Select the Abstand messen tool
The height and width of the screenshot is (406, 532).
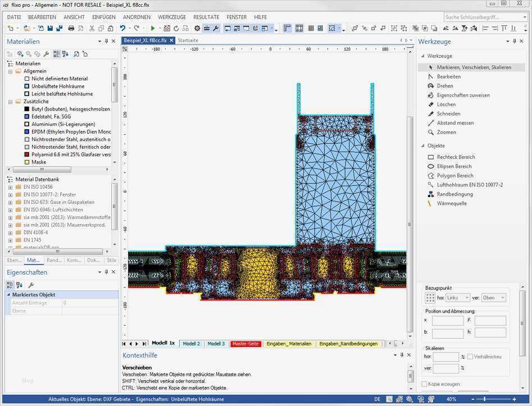(x=455, y=123)
